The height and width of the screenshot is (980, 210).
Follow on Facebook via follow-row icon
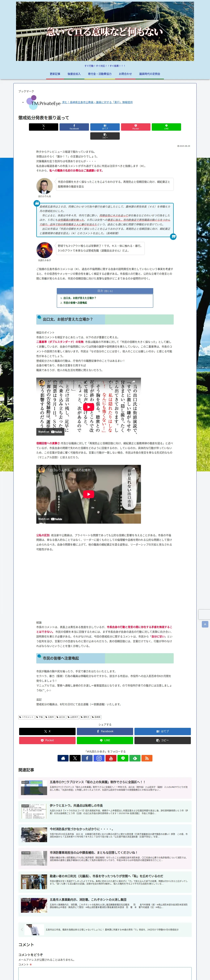[87, 758]
